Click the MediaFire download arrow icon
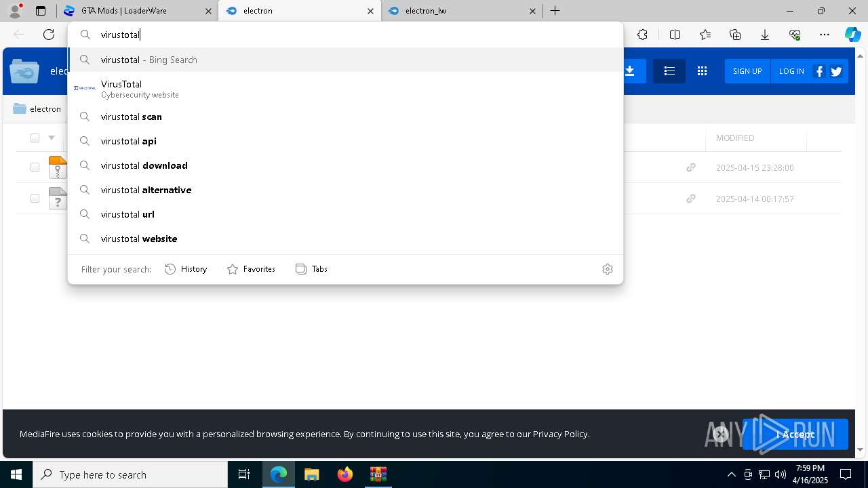The image size is (868, 488). pos(630,71)
